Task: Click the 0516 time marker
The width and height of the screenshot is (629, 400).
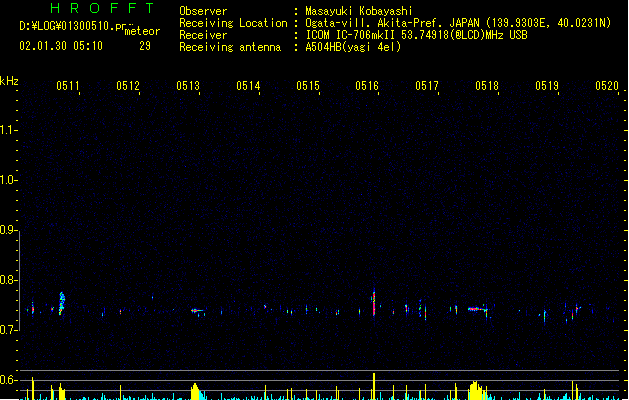Action: click(367, 86)
